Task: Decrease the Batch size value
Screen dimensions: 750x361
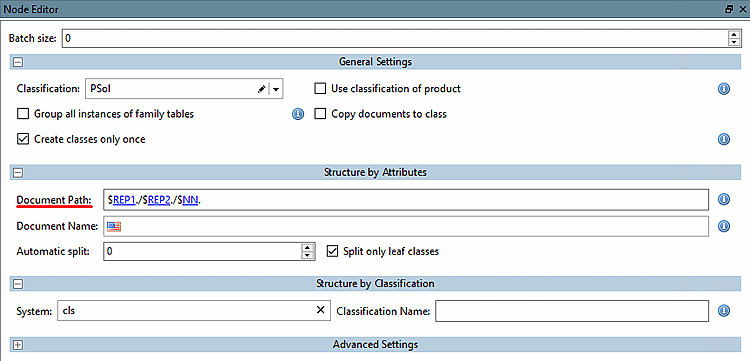Action: coord(734,42)
